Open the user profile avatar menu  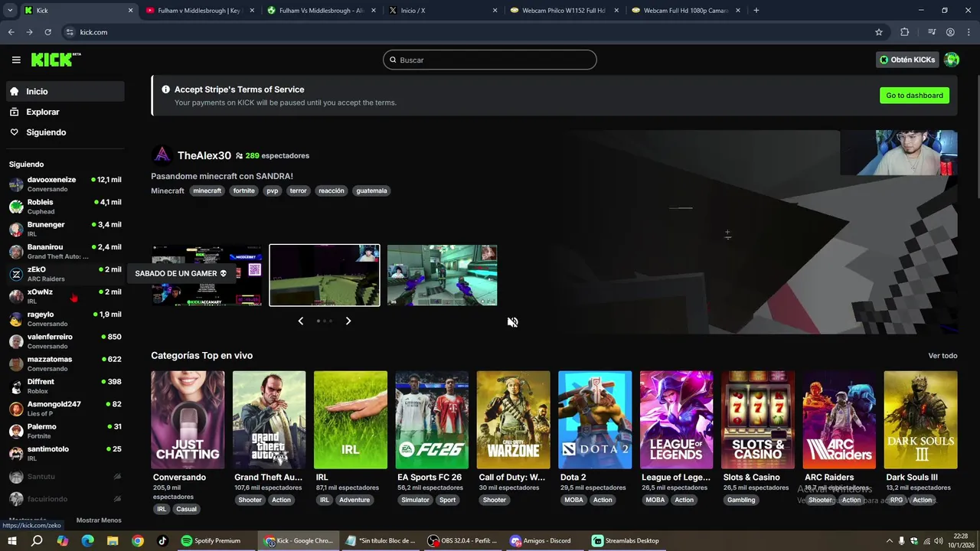tap(952, 60)
